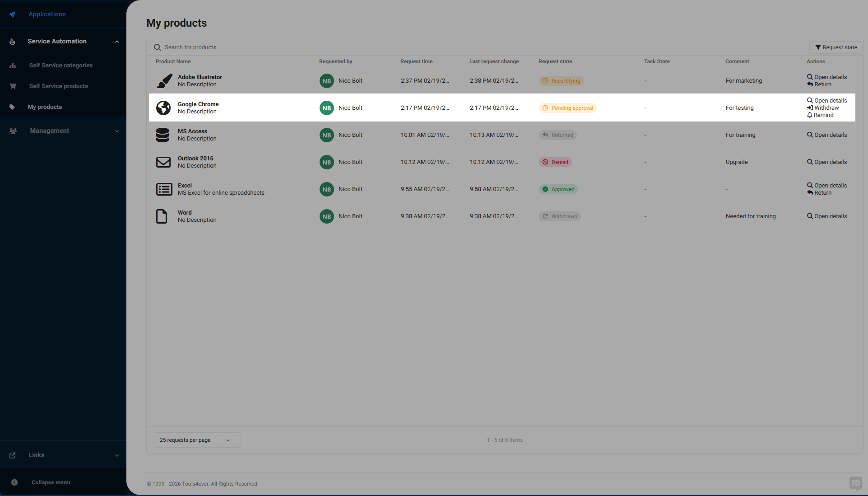The width and height of the screenshot is (868, 496).
Task: Click the search magnifier in the products search bar
Action: (x=157, y=47)
